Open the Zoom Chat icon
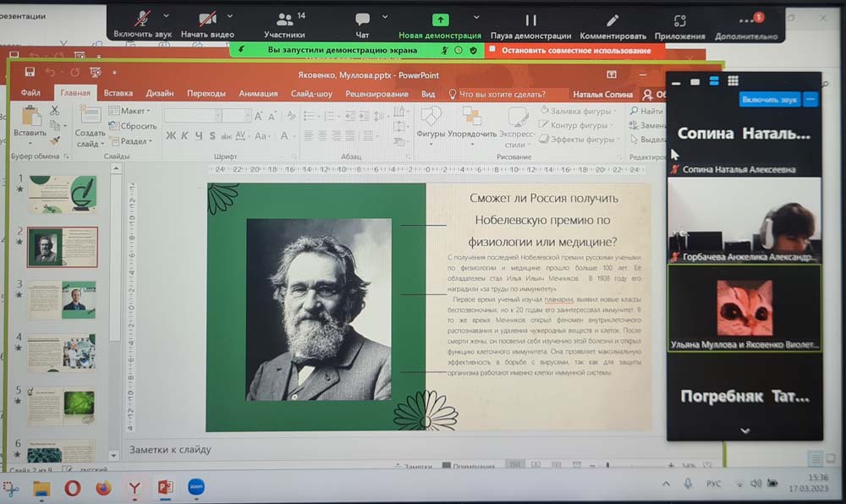This screenshot has width=846, height=504. (362, 19)
